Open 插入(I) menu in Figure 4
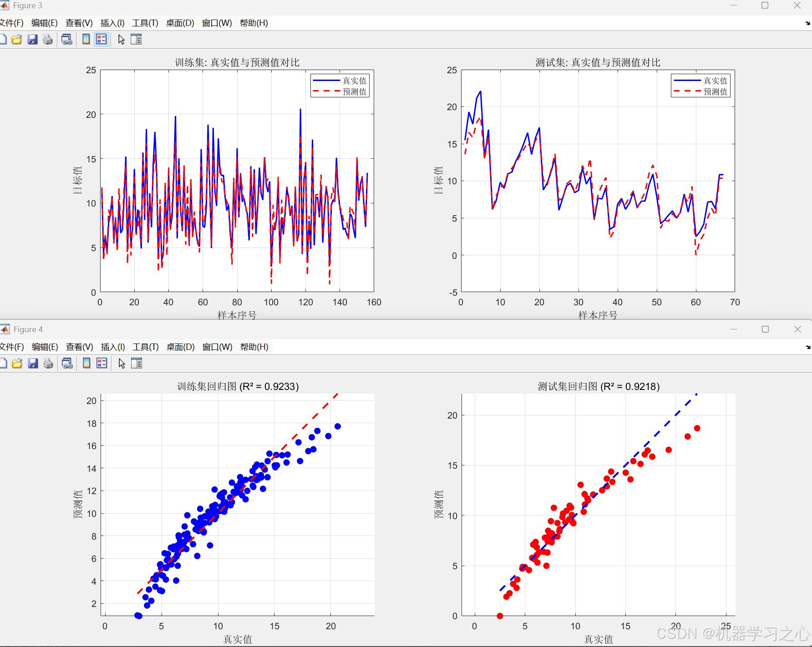Screen dimensions: 812x647 pyautogui.click(x=113, y=347)
